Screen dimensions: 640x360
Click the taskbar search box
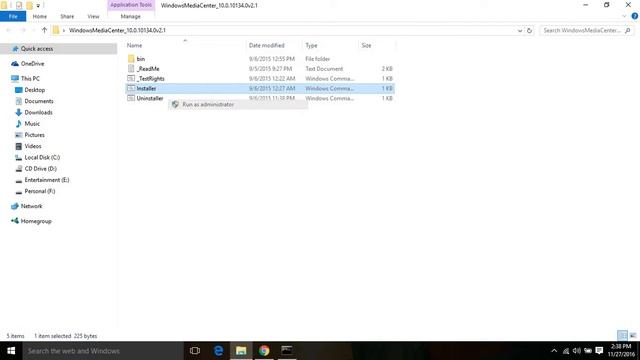tap(103, 351)
